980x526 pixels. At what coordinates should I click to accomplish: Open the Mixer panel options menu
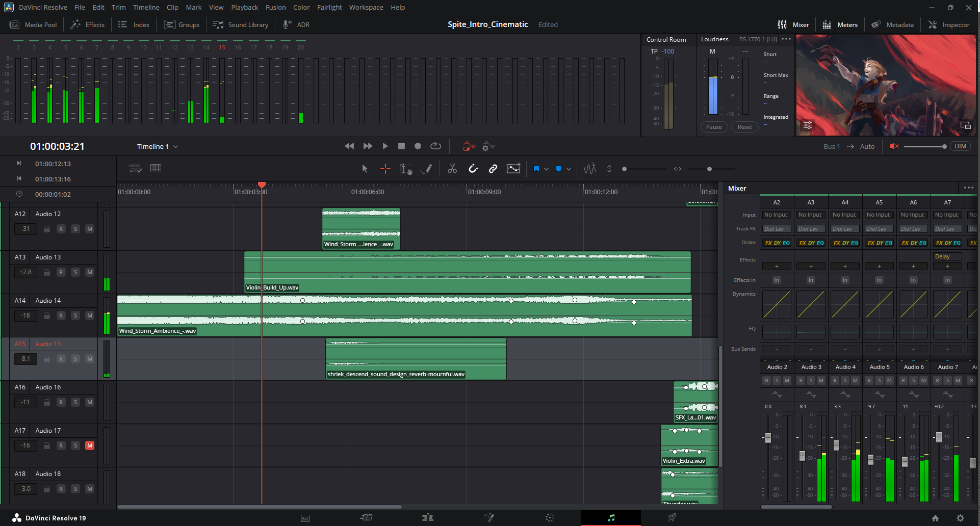coord(968,188)
